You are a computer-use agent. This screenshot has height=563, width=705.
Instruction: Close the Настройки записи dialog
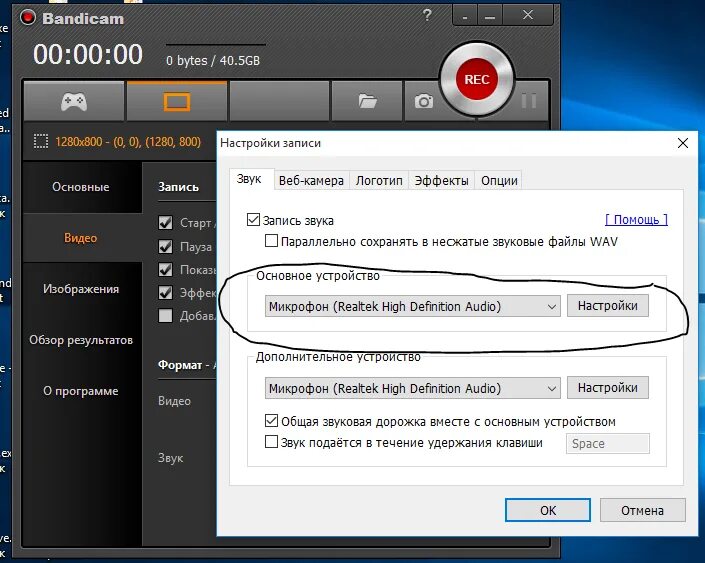click(683, 143)
